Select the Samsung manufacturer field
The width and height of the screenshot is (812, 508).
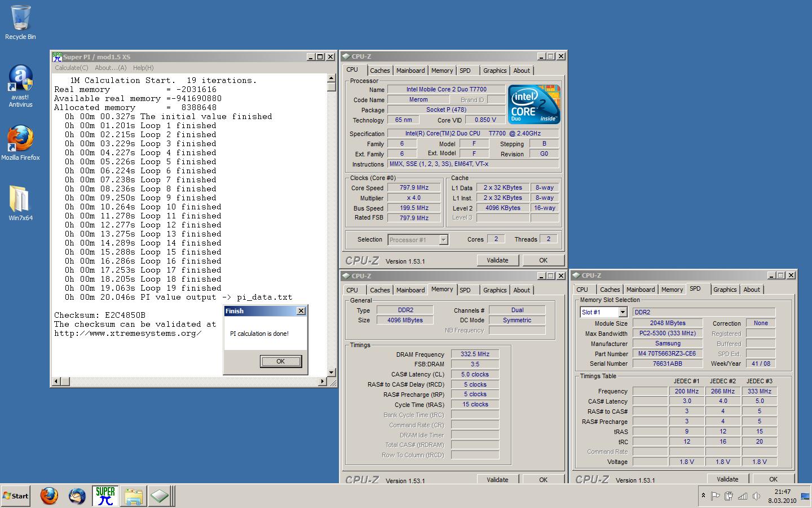click(x=668, y=343)
